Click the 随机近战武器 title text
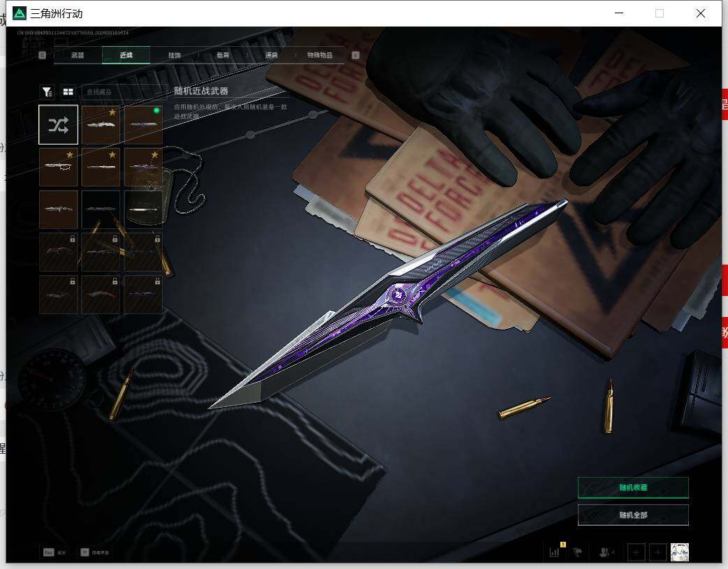 pos(201,91)
